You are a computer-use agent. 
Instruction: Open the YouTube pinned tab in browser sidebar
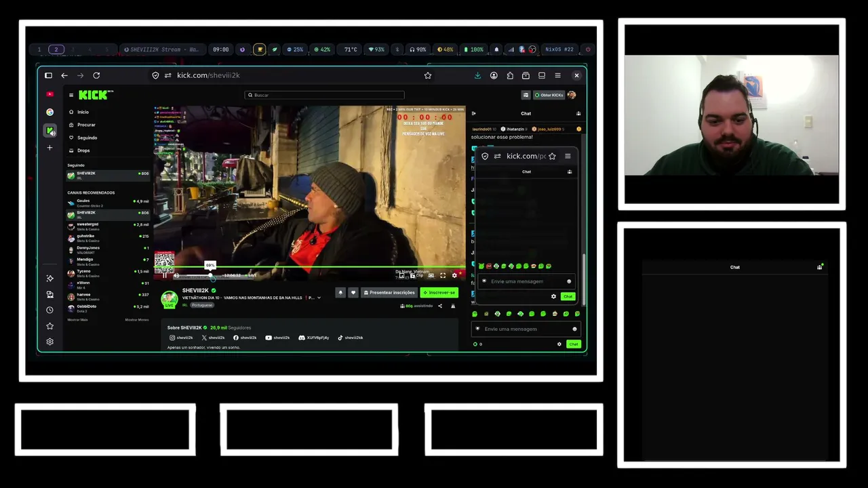tap(50, 94)
